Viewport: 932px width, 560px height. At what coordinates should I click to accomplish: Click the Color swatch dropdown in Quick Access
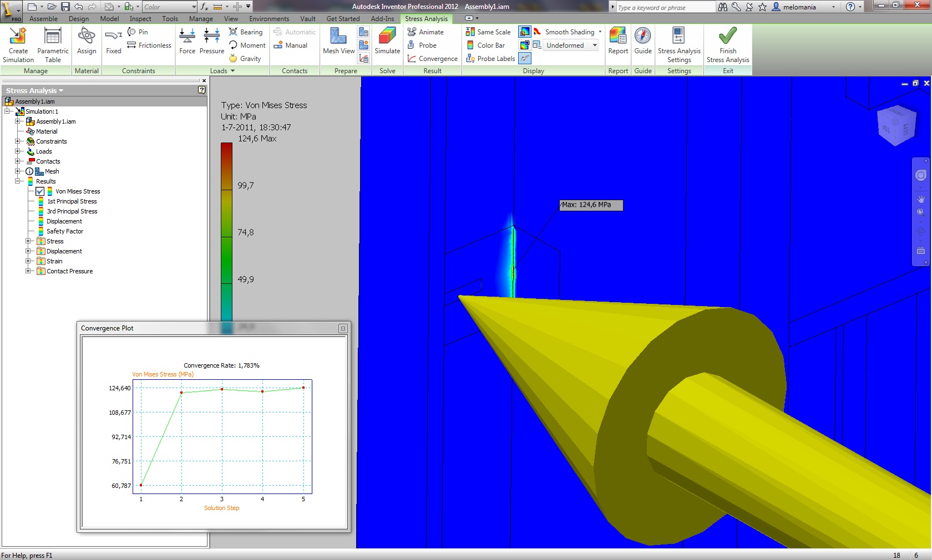[194, 7]
